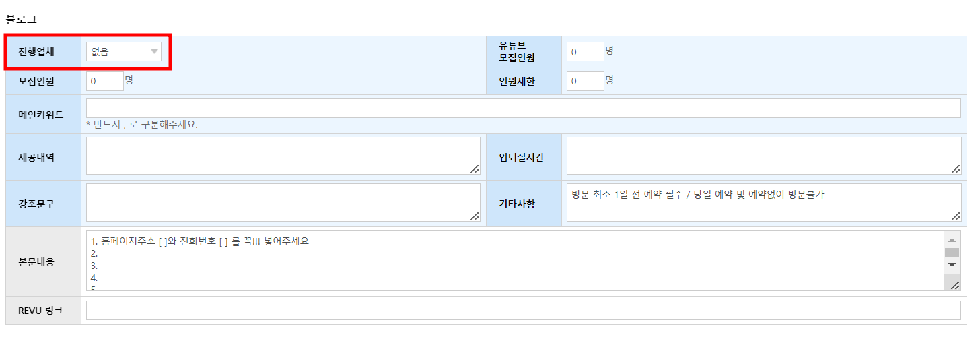Click into the 입퇴실시간 text area

click(x=763, y=156)
